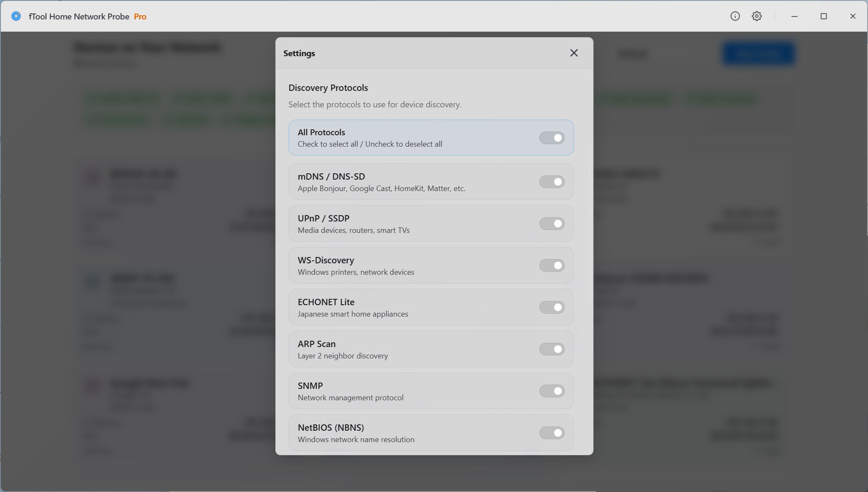Close the Settings dialog
The width and height of the screenshot is (868, 492).
coord(574,53)
